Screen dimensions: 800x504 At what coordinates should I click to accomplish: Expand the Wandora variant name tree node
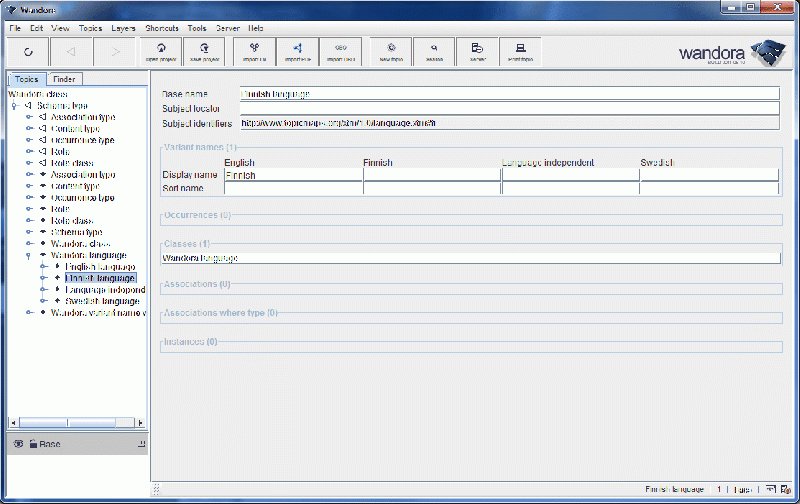pos(28,313)
